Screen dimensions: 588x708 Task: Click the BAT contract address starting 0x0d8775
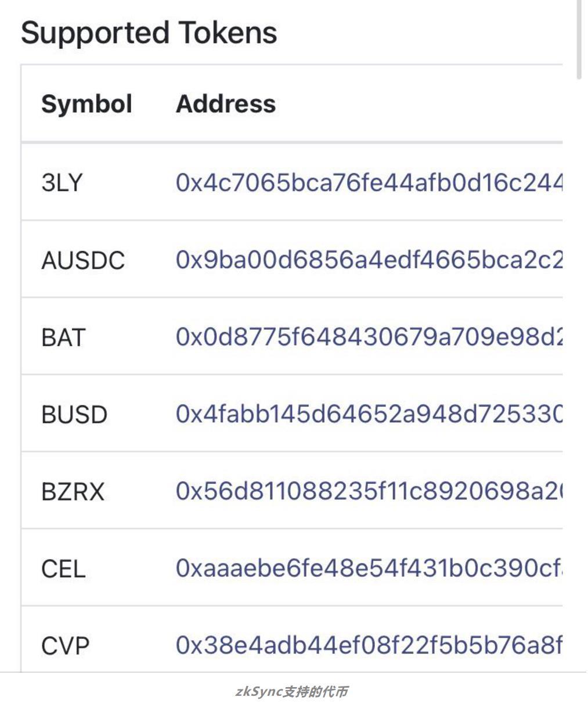369,337
